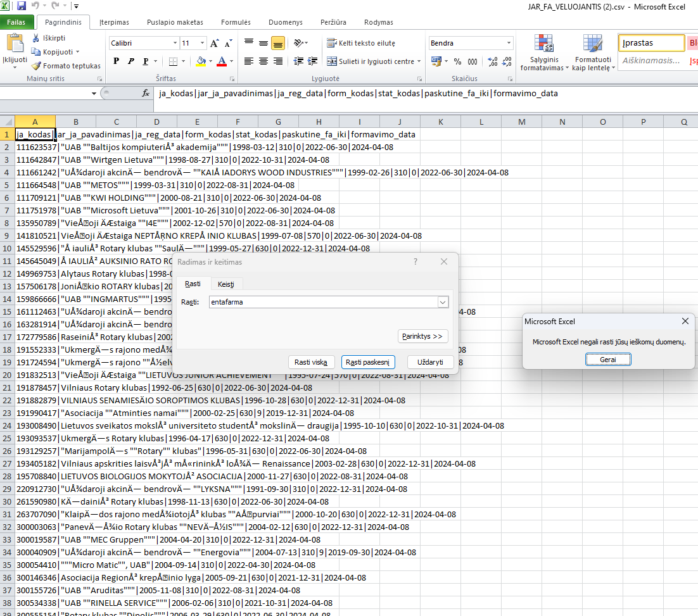Click the formula bar text field
The width and height of the screenshot is (698, 616).
coord(418,93)
